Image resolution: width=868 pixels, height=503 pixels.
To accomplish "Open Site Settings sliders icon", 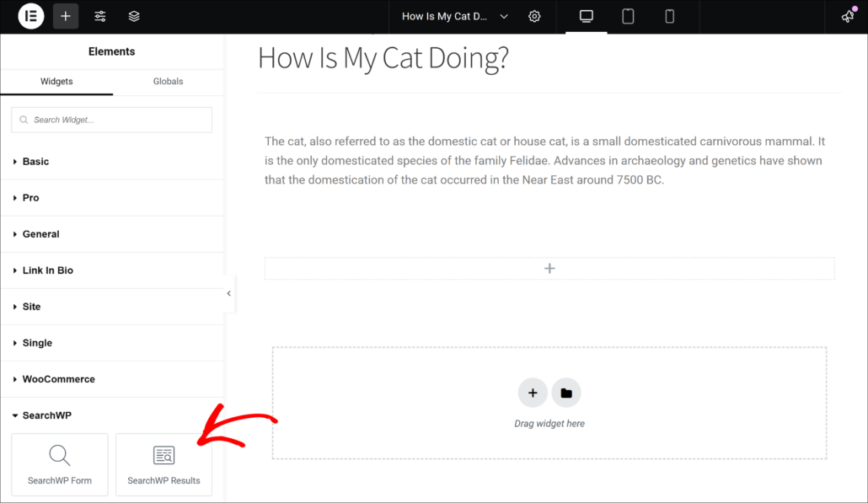I will tap(99, 16).
